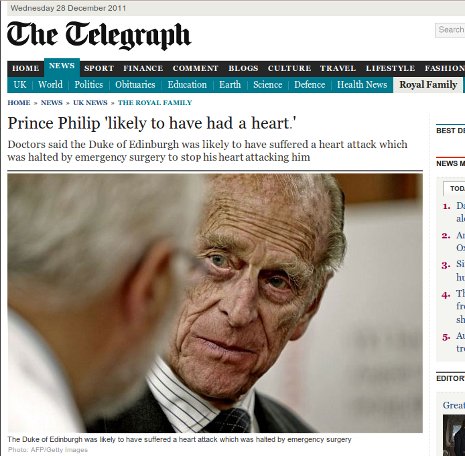Follow THE ROYAL FAMILY breadcrumb link
The image size is (465, 456).
point(155,103)
